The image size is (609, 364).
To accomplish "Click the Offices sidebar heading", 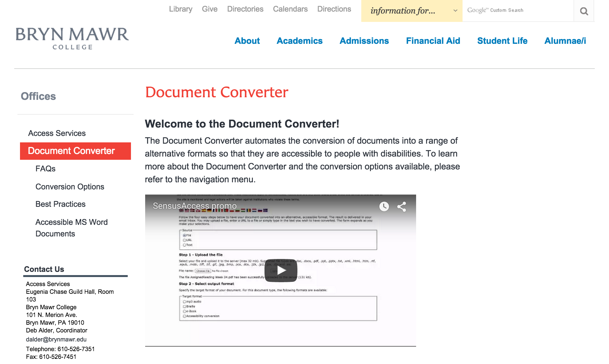I will pyautogui.click(x=38, y=96).
